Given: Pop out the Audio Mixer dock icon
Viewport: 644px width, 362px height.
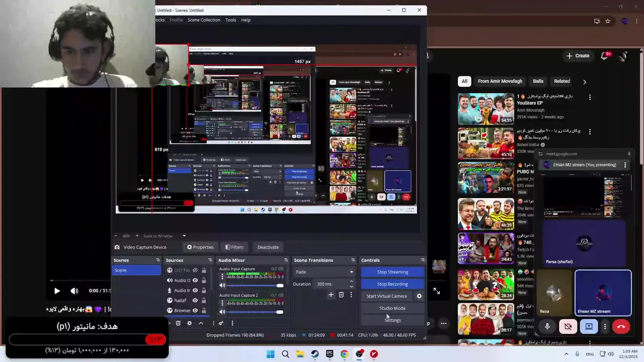Looking at the screenshot, I should 286,260.
